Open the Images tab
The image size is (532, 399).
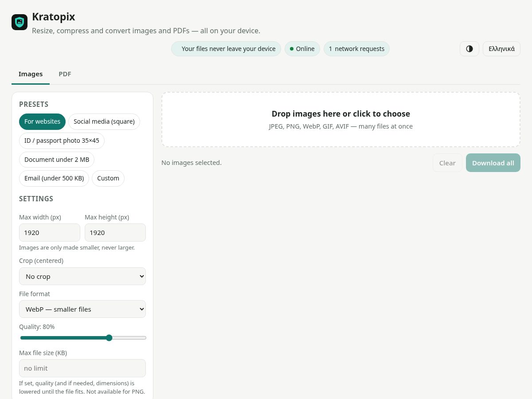(31, 74)
